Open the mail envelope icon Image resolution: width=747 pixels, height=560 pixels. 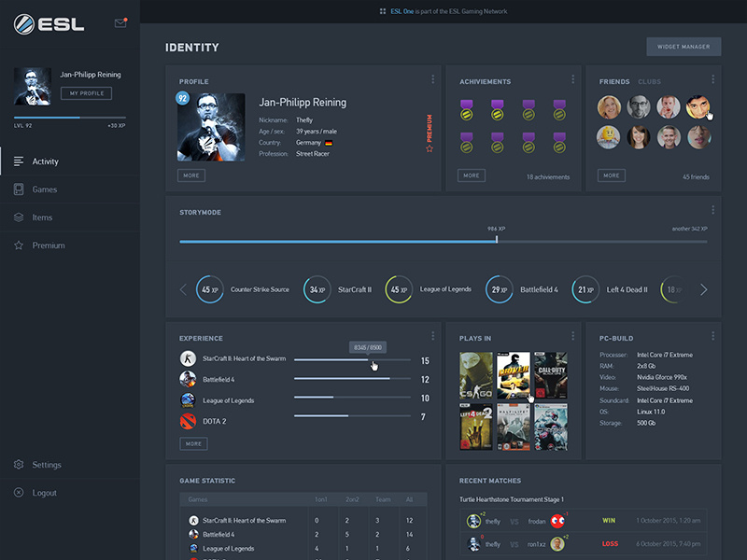(120, 22)
